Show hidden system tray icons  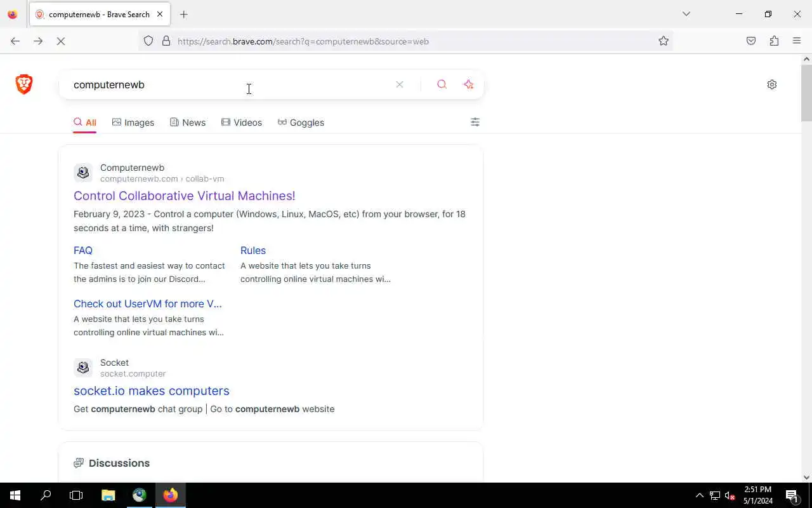coord(700,496)
